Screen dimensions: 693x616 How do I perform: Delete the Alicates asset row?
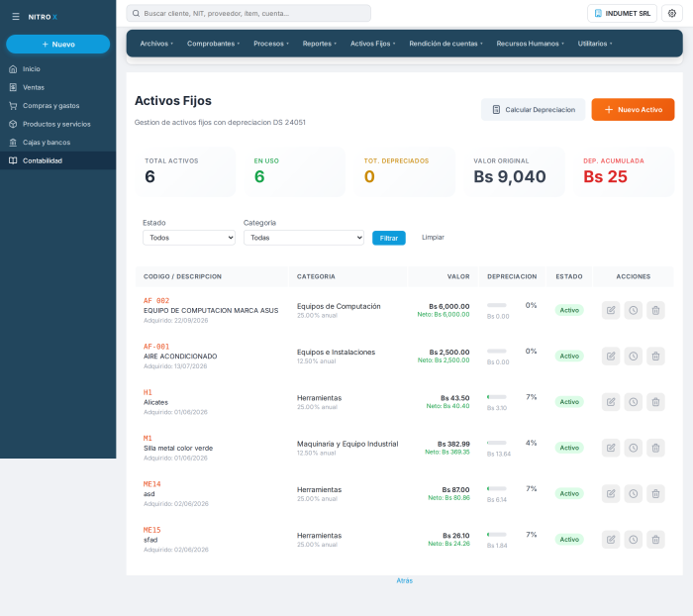click(x=655, y=402)
